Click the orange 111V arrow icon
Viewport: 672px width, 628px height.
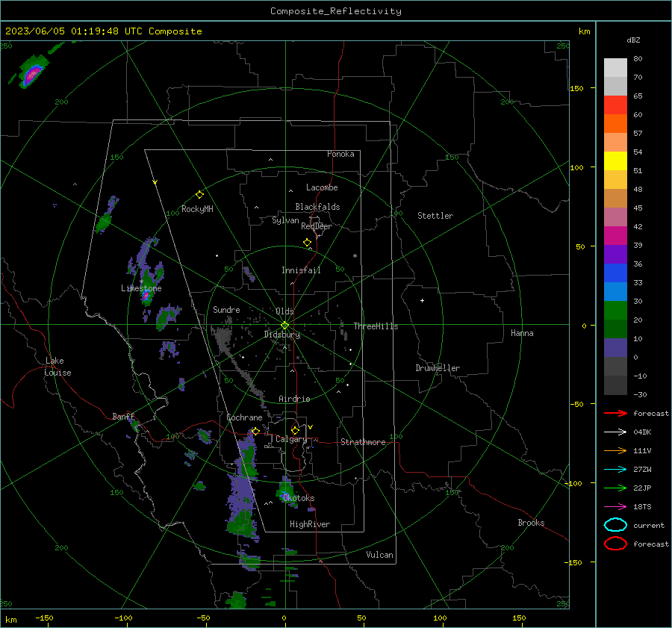615,450
